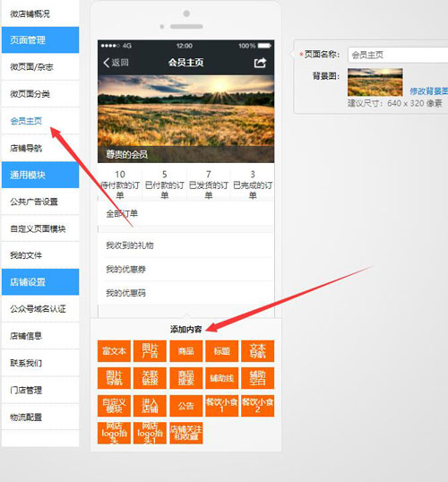
Task: Add a 商品 module
Action: (x=186, y=351)
